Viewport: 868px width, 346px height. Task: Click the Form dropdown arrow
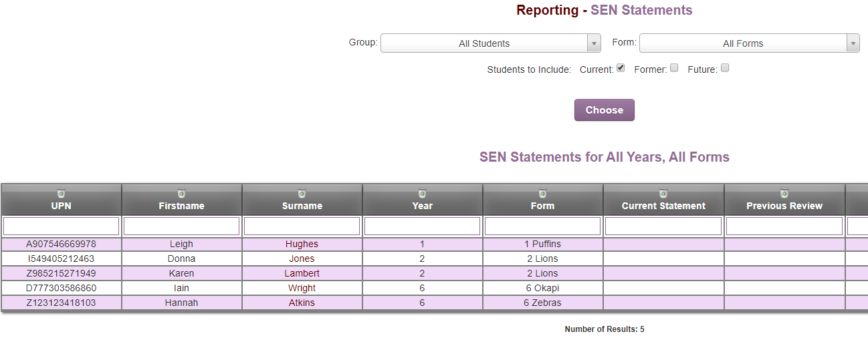coord(853,43)
